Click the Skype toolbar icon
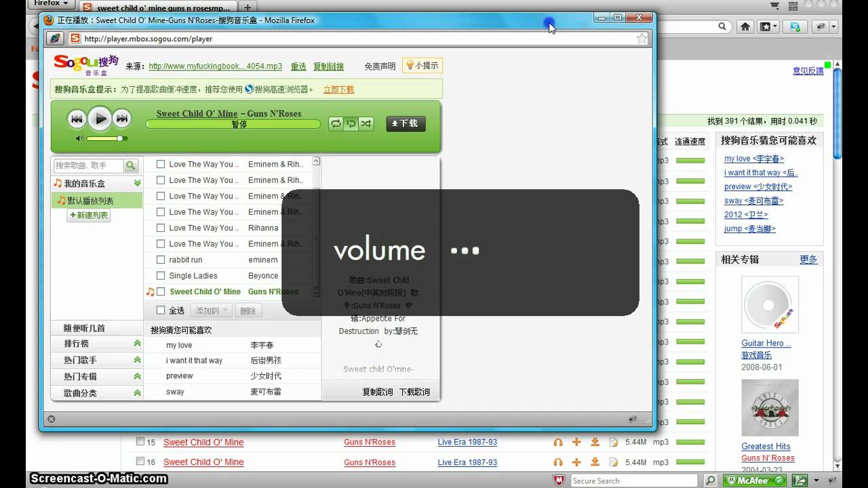Image resolution: width=868 pixels, height=488 pixels. click(x=793, y=27)
